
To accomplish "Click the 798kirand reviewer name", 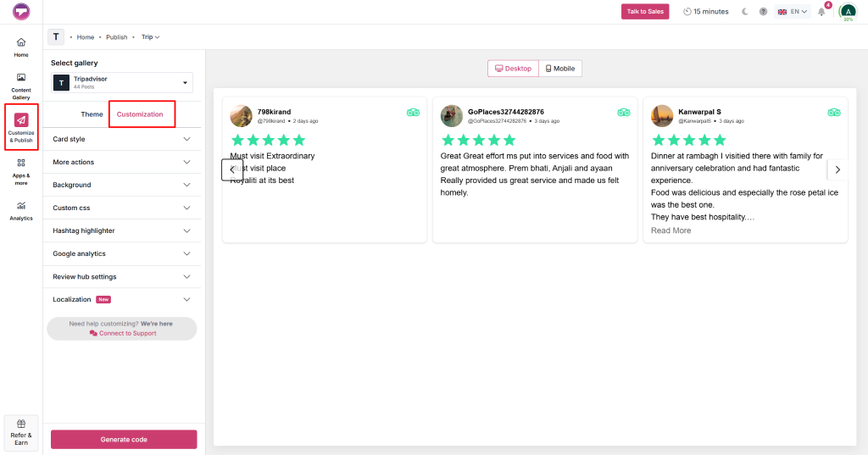I will (274, 112).
